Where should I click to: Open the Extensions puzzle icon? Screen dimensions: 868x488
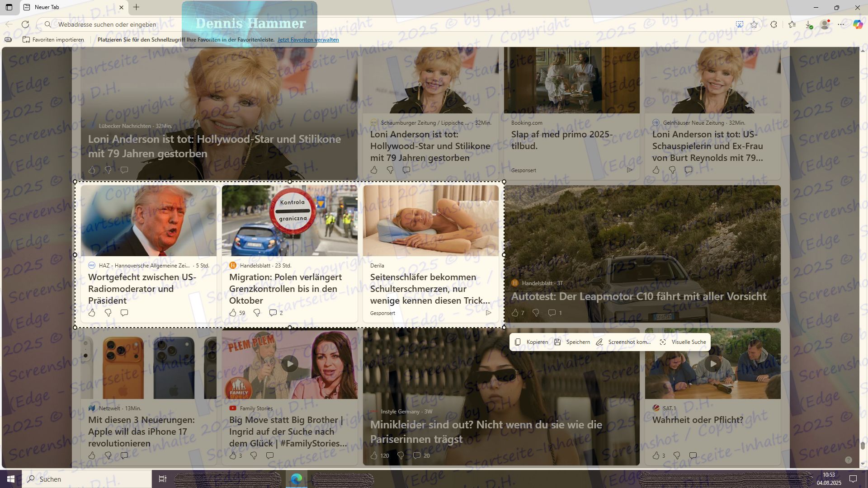coord(774,24)
